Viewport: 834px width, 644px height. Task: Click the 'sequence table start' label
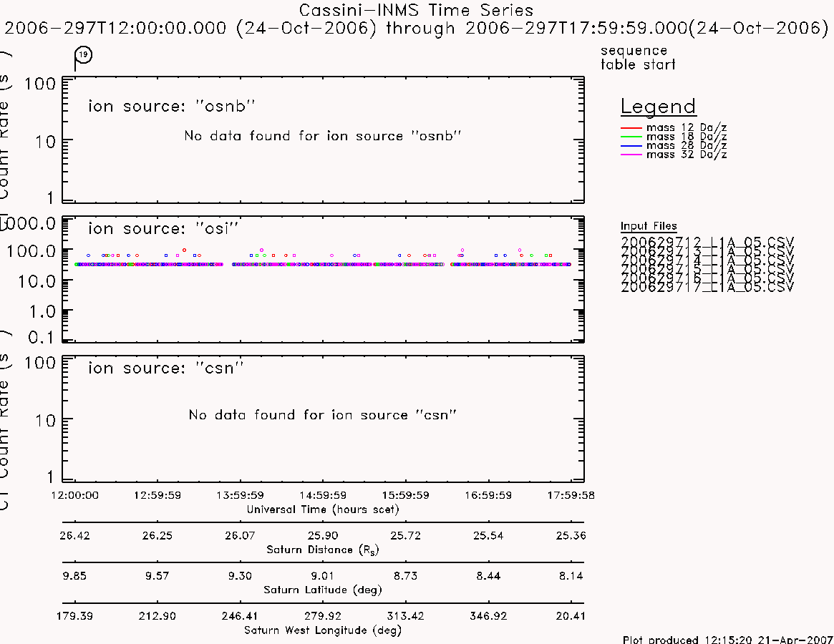click(x=638, y=57)
